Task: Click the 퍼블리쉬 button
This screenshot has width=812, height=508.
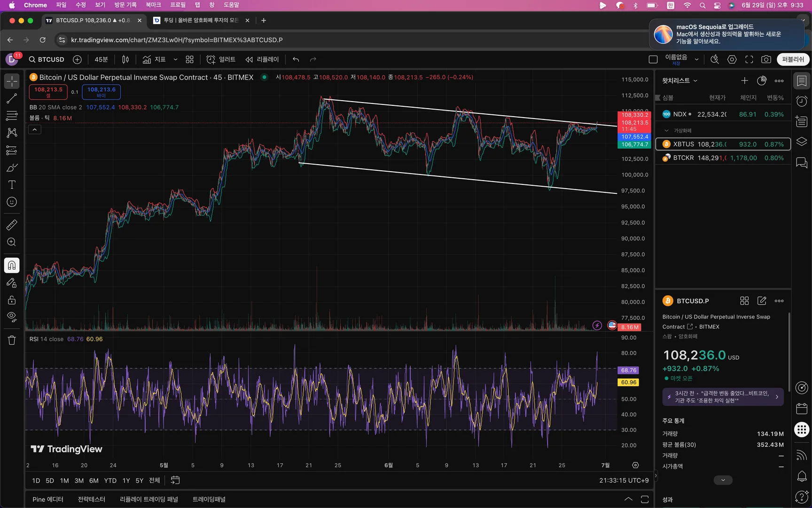Action: tap(793, 59)
